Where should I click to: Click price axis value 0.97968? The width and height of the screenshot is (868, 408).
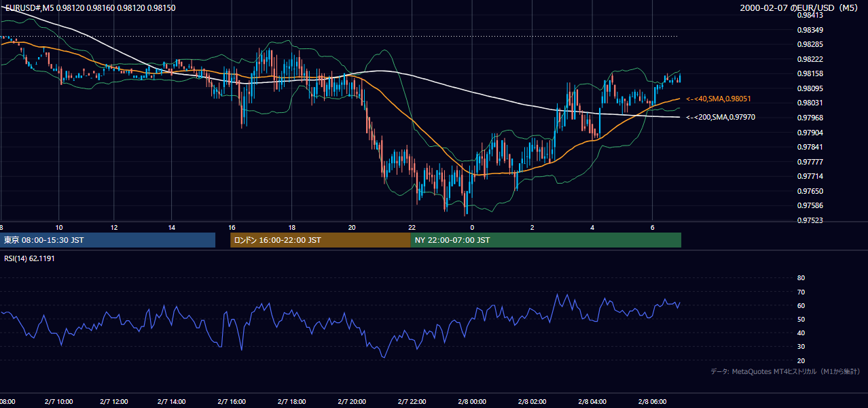tap(810, 118)
